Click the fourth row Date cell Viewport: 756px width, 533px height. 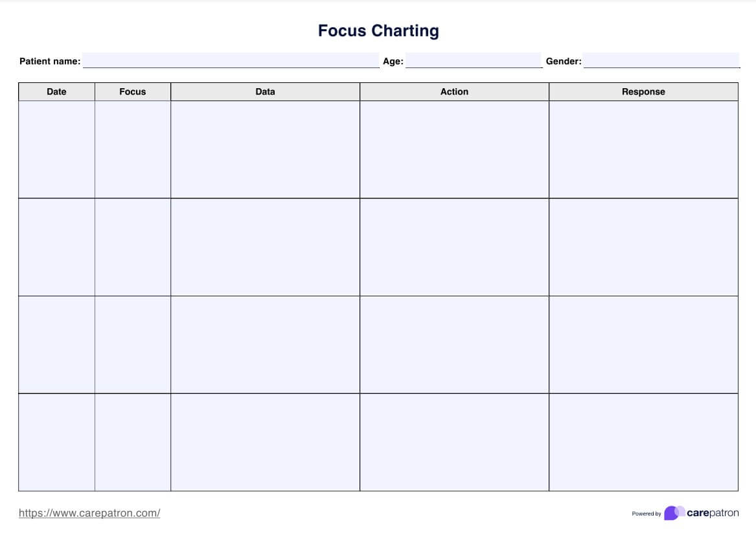[x=56, y=442]
